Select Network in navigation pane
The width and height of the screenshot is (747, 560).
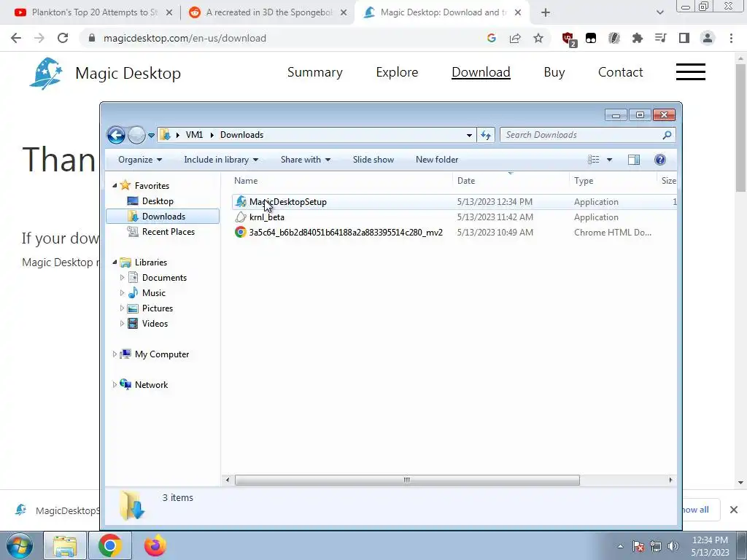[x=151, y=385]
